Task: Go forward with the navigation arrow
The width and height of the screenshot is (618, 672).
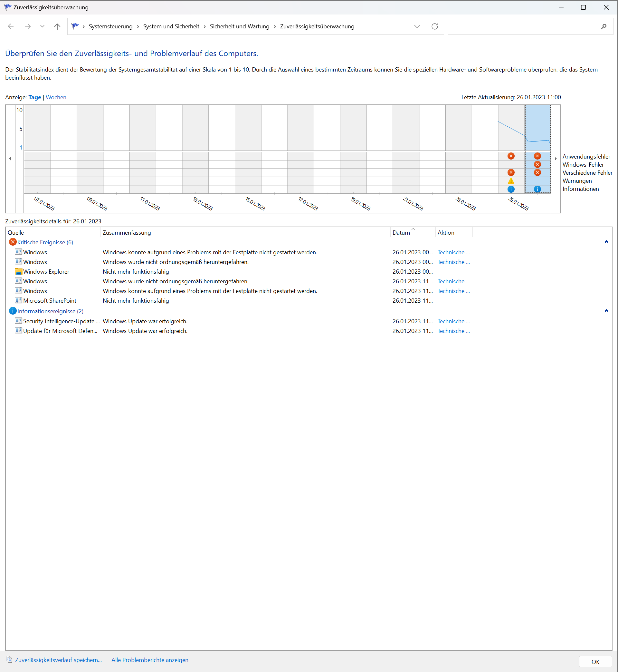Action: click(x=28, y=26)
